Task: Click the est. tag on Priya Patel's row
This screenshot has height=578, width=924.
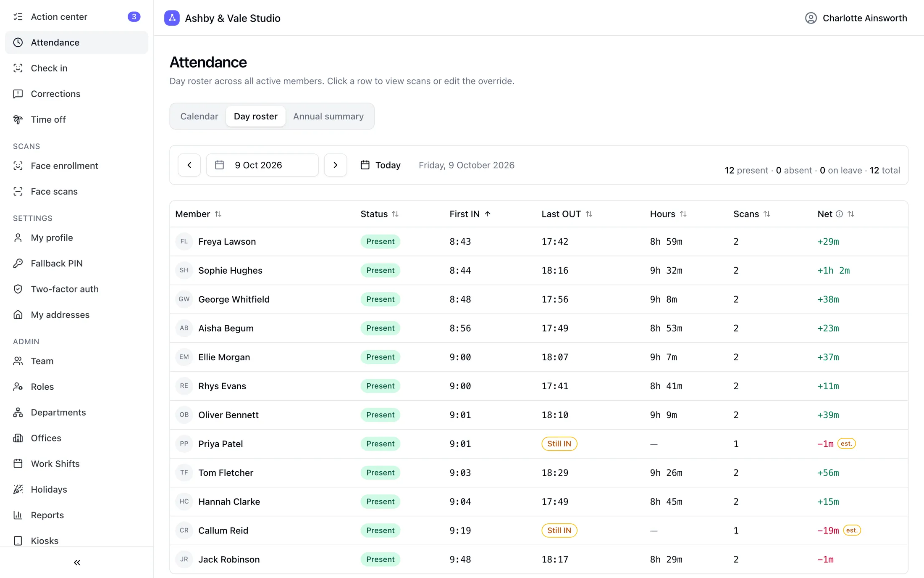Action: coord(846,443)
